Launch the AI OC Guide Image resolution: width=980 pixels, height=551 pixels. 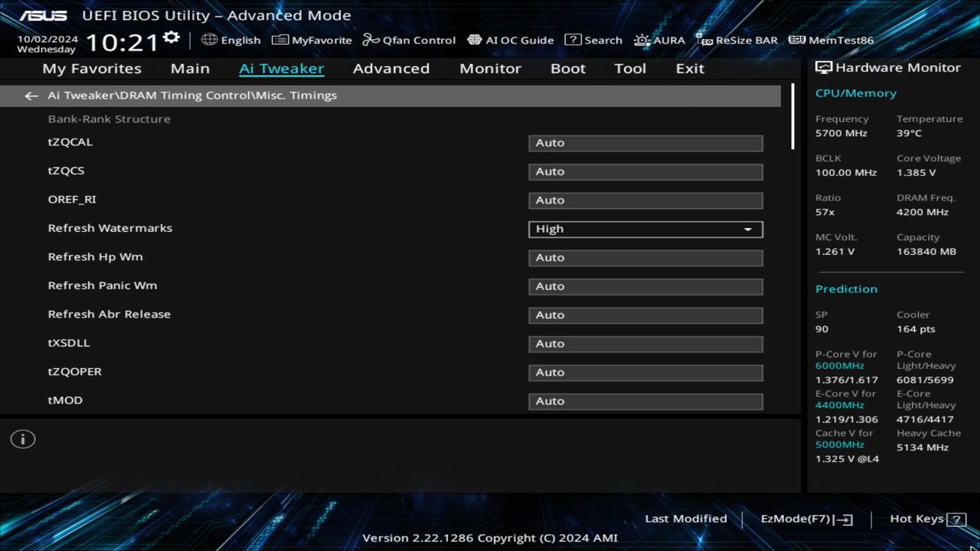tap(511, 40)
